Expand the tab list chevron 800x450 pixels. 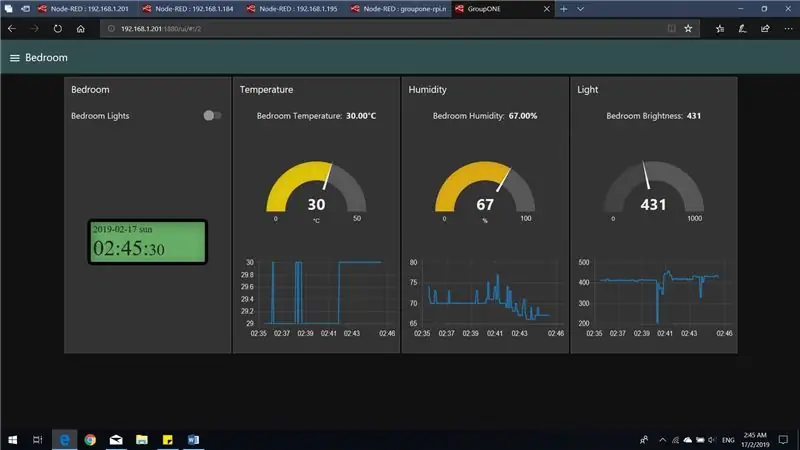pos(581,9)
